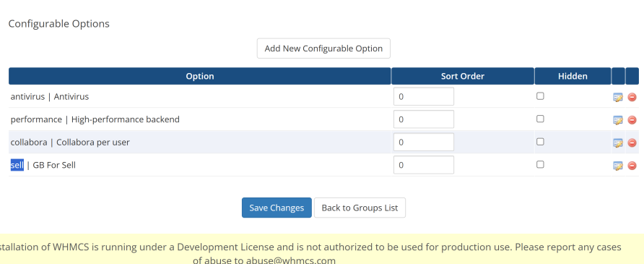Click the Option column header
This screenshot has height=264, width=644.
199,76
